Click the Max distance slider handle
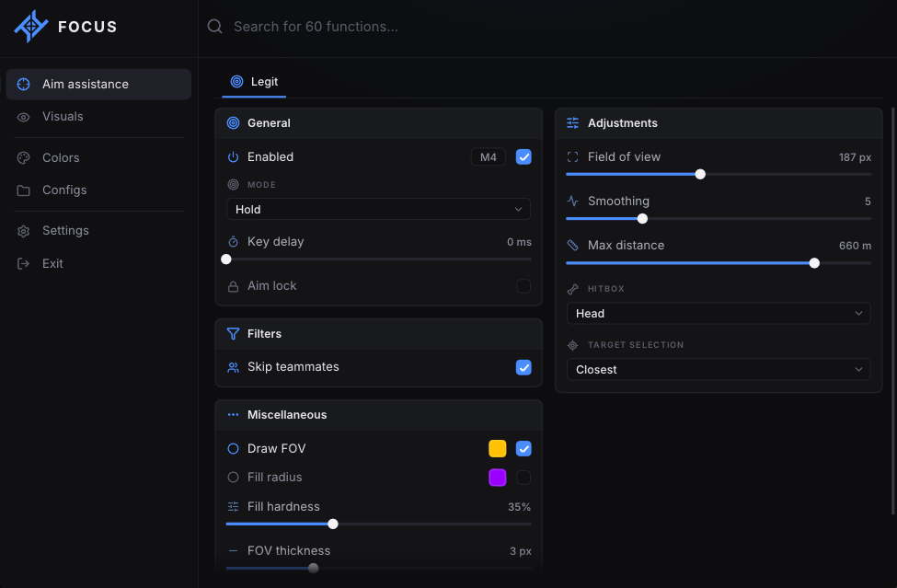897x588 pixels. 814,263
